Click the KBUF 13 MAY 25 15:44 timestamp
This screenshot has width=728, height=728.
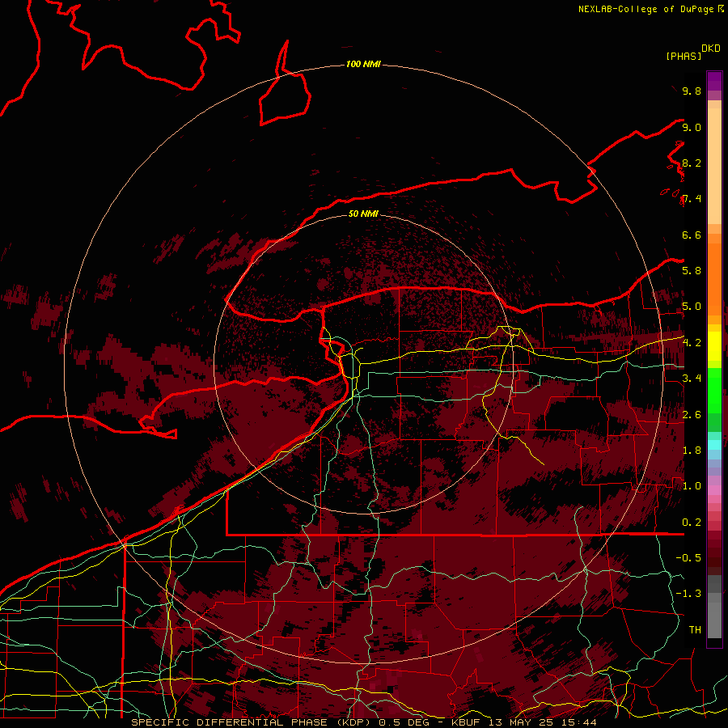click(524, 722)
